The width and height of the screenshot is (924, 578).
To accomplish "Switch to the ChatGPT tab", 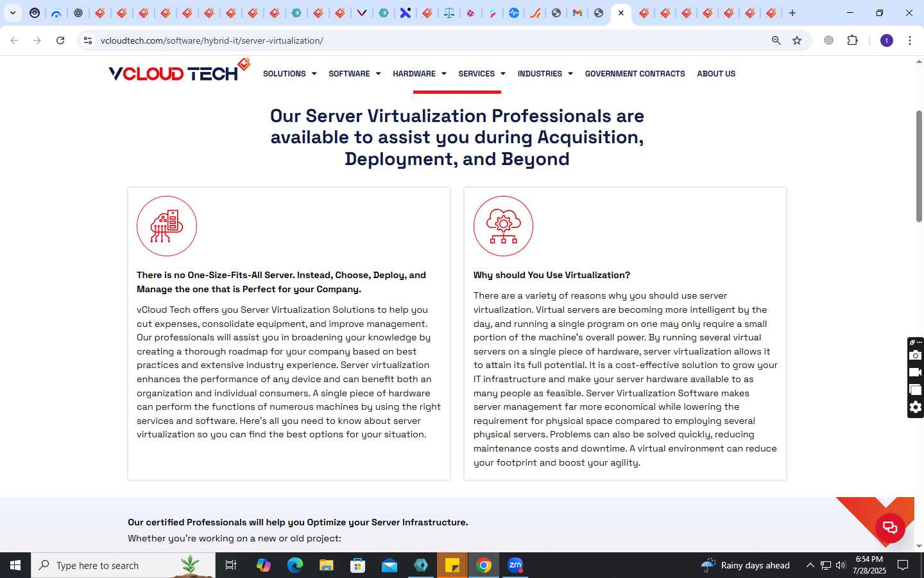I will click(78, 13).
